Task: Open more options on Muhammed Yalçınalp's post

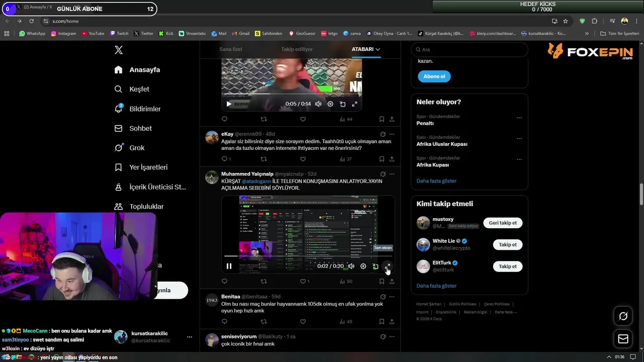Action: (392, 174)
